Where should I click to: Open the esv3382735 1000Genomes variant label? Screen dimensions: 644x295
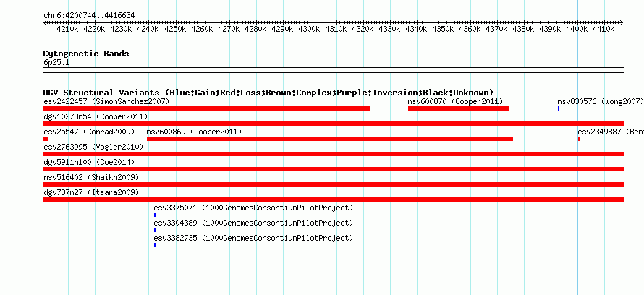(253, 238)
